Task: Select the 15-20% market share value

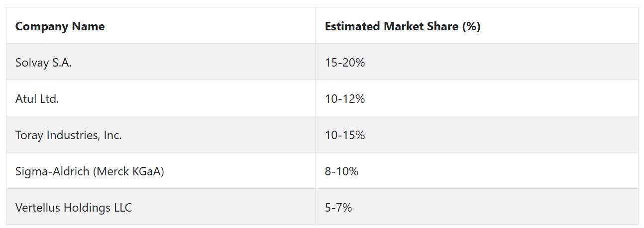Action: pyautogui.click(x=345, y=63)
